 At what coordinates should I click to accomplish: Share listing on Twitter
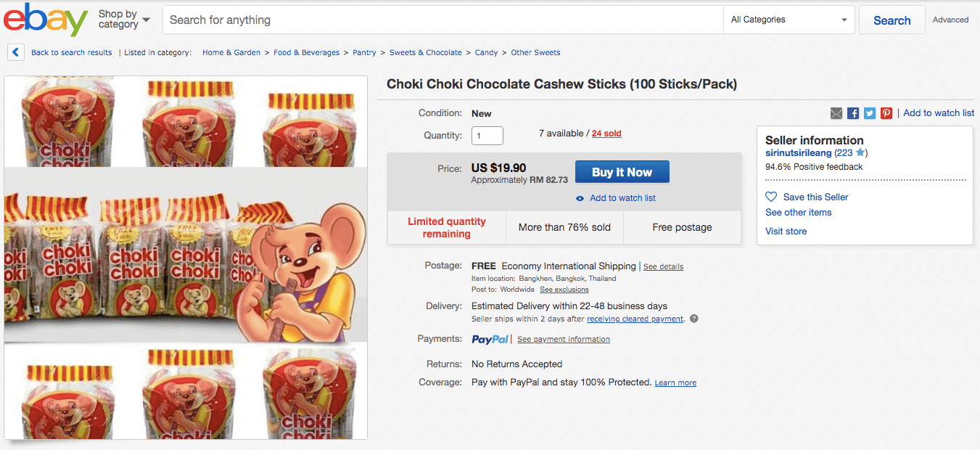[x=870, y=113]
